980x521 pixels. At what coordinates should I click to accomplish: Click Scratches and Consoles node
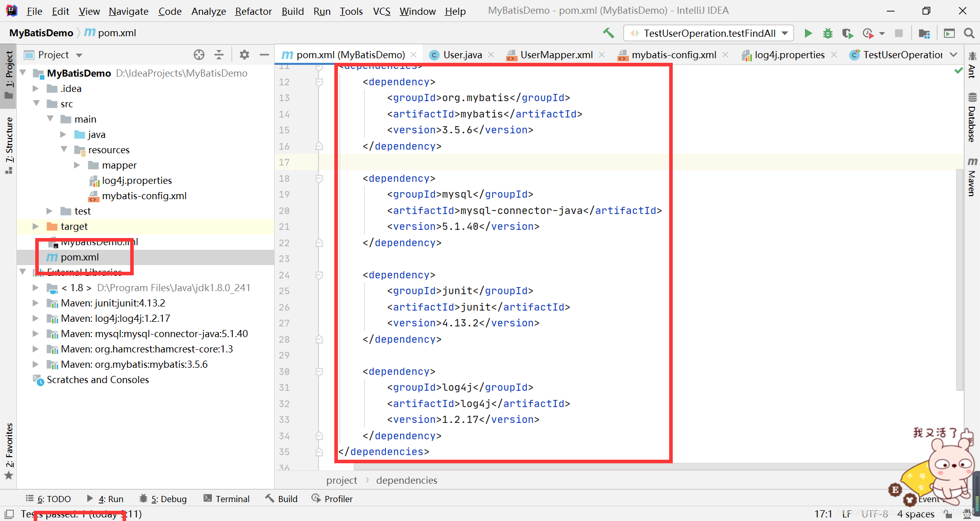(97, 380)
